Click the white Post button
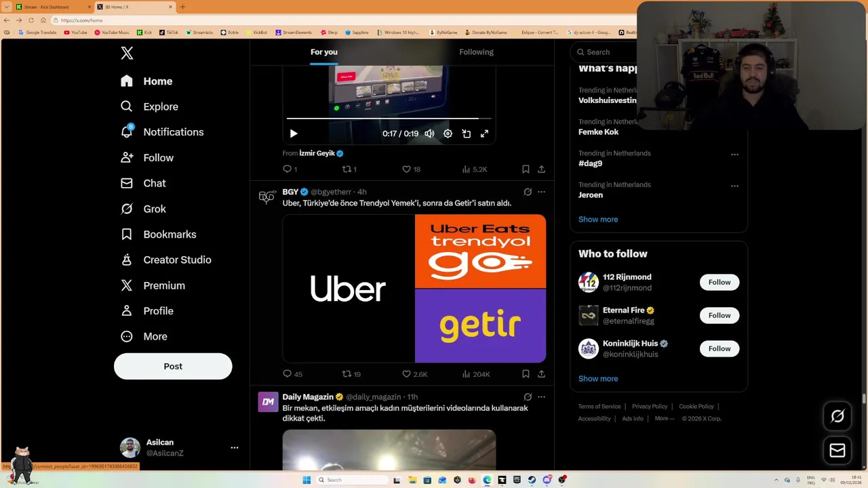Screen dimensions: 868x488 [173, 366]
